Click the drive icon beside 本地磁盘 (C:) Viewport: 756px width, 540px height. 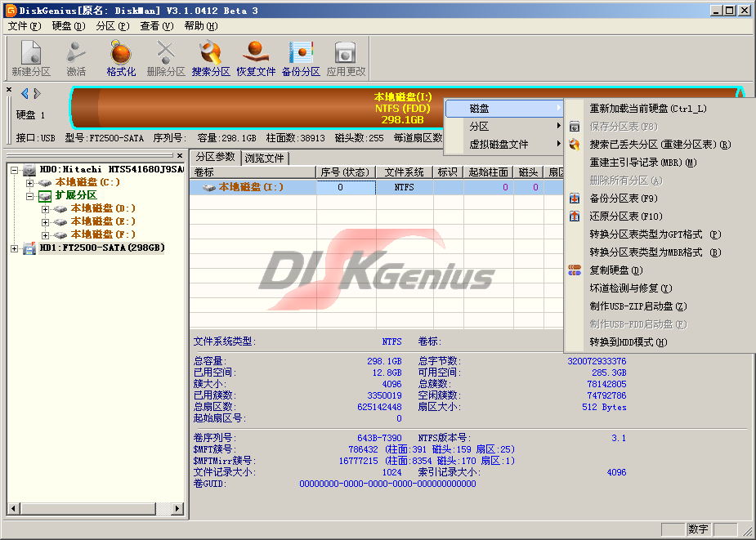(45, 183)
